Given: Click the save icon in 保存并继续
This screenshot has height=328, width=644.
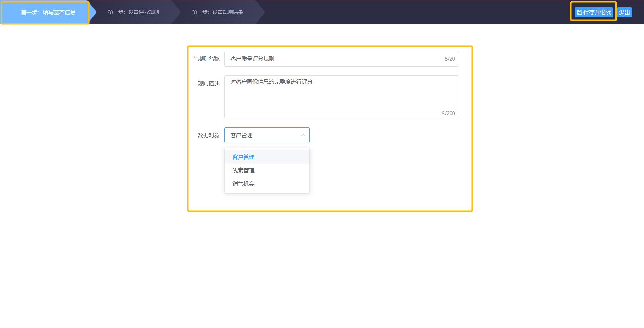Looking at the screenshot, I should point(579,13).
